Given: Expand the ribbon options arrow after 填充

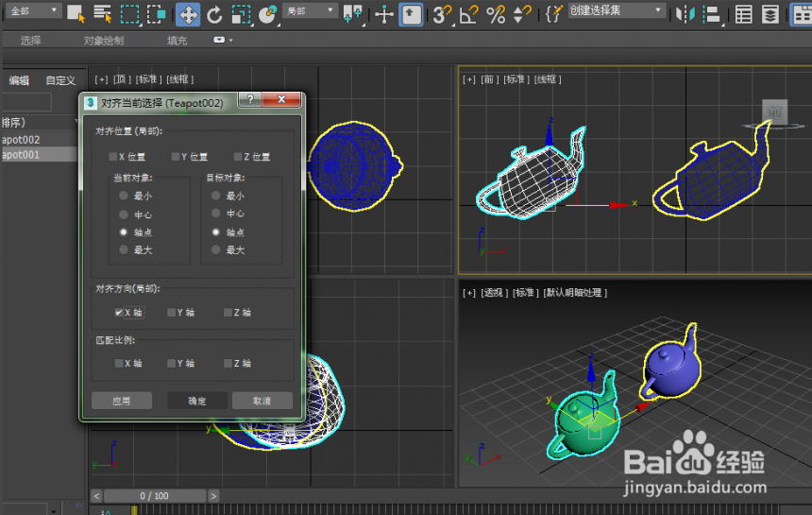Looking at the screenshot, I should [x=231, y=40].
